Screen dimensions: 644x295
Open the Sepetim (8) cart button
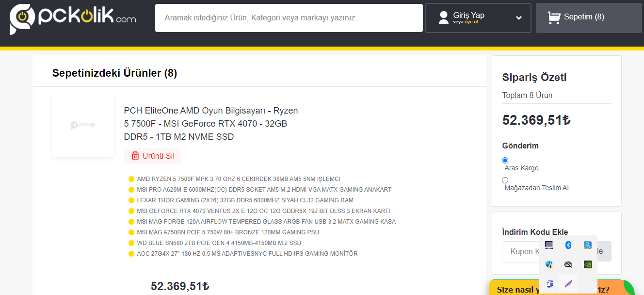[589, 18]
